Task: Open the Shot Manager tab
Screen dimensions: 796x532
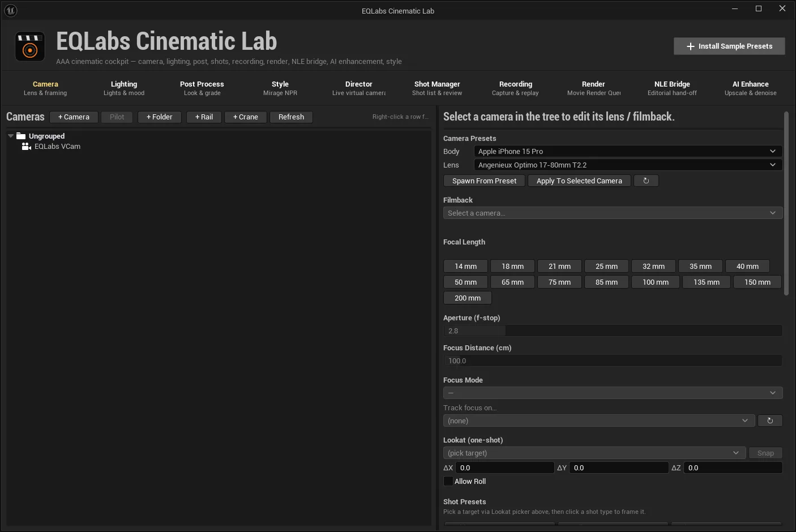Action: [x=437, y=88]
